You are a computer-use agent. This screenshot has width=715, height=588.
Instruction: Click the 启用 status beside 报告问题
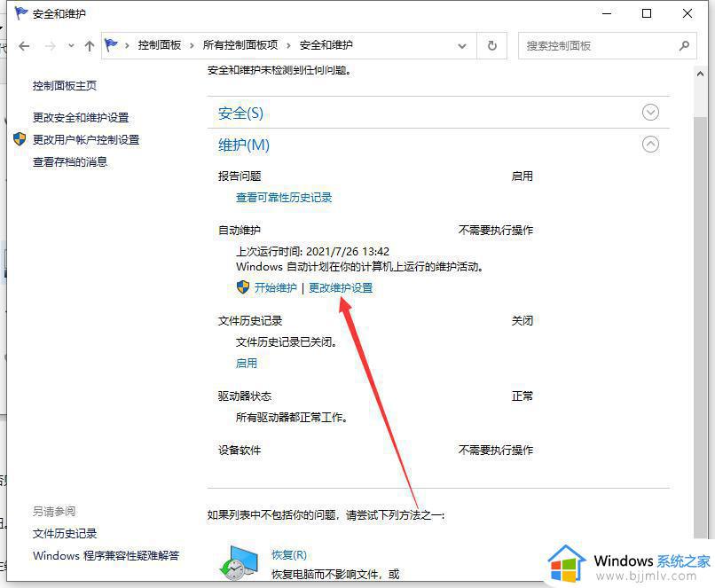(x=522, y=176)
